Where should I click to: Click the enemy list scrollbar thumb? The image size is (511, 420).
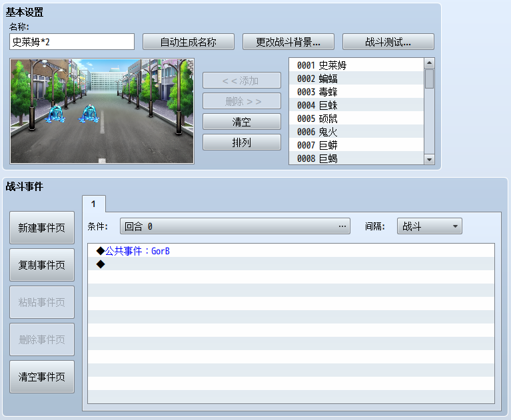pos(429,79)
